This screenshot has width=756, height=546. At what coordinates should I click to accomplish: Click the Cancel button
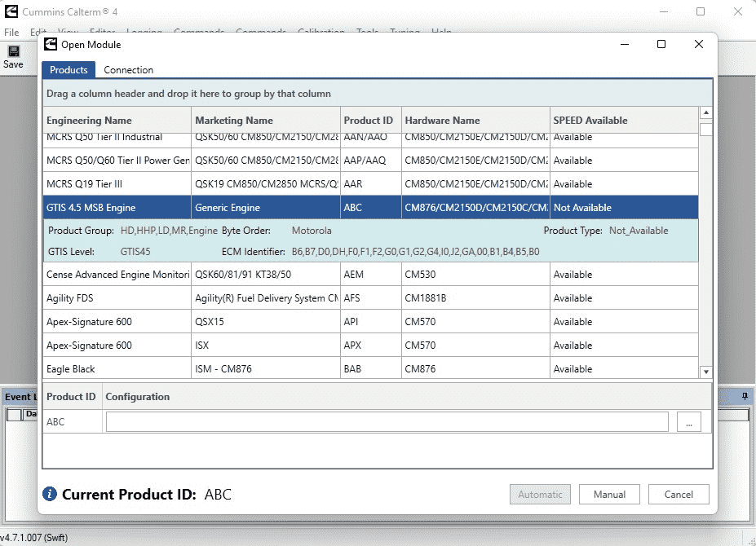click(679, 495)
